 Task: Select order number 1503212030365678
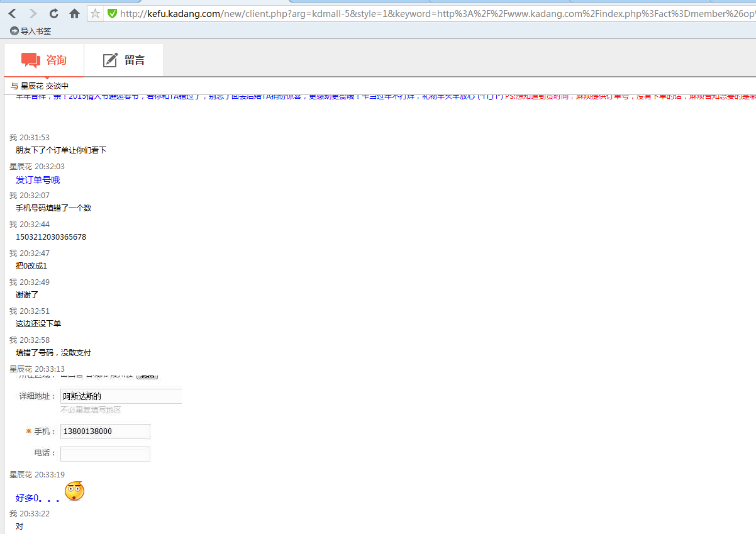(x=51, y=237)
